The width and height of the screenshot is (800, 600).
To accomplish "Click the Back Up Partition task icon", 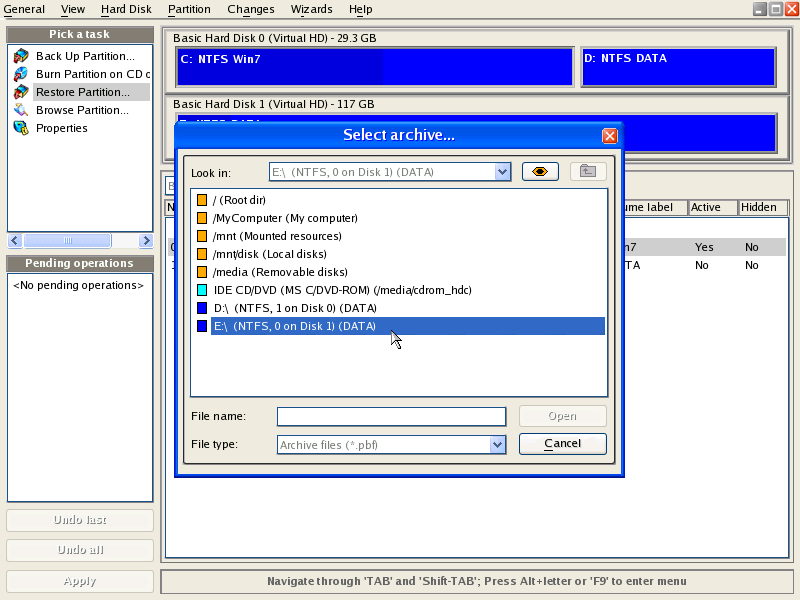I will tap(21, 56).
